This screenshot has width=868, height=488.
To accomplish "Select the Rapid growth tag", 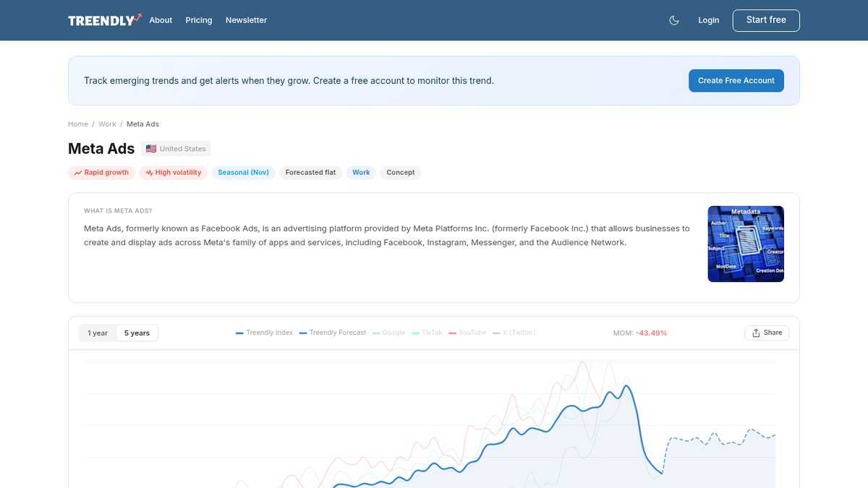I will click(101, 173).
